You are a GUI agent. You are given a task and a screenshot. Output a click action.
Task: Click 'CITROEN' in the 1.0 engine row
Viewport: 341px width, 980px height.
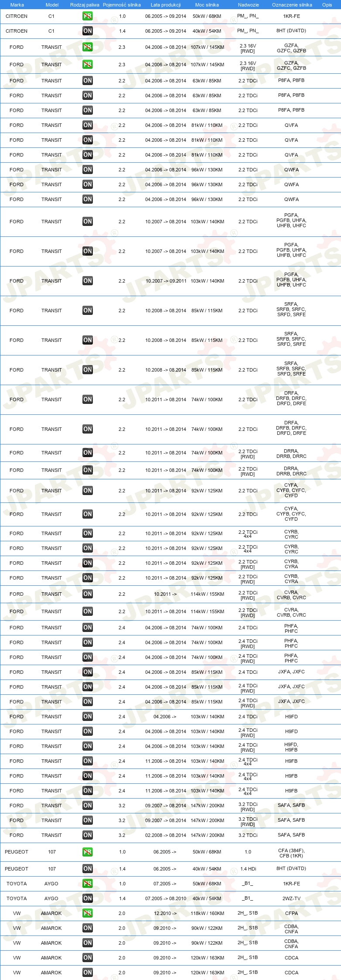tap(17, 16)
